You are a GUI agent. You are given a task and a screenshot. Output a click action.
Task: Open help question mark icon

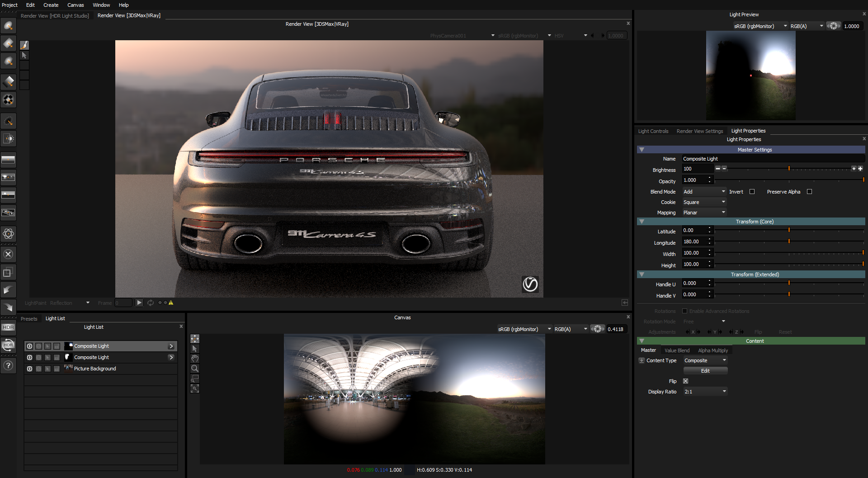pyautogui.click(x=8, y=365)
